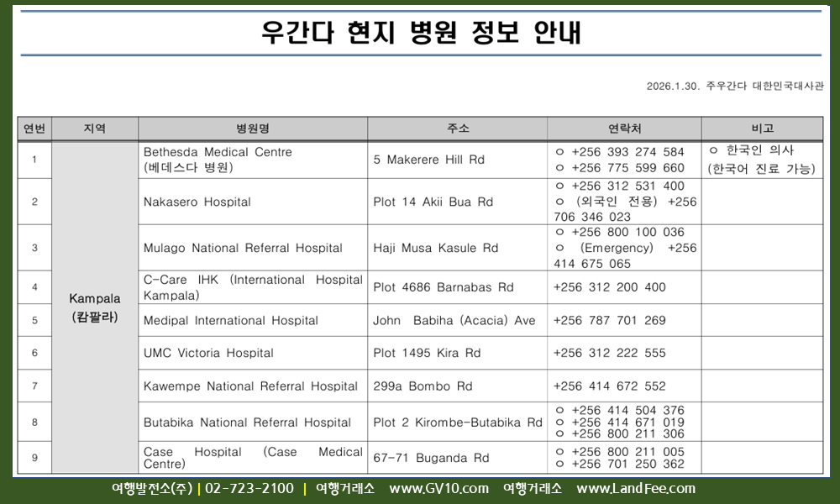Click phone number +256 414 672 552
This screenshot has width=840, height=504.
click(x=609, y=386)
